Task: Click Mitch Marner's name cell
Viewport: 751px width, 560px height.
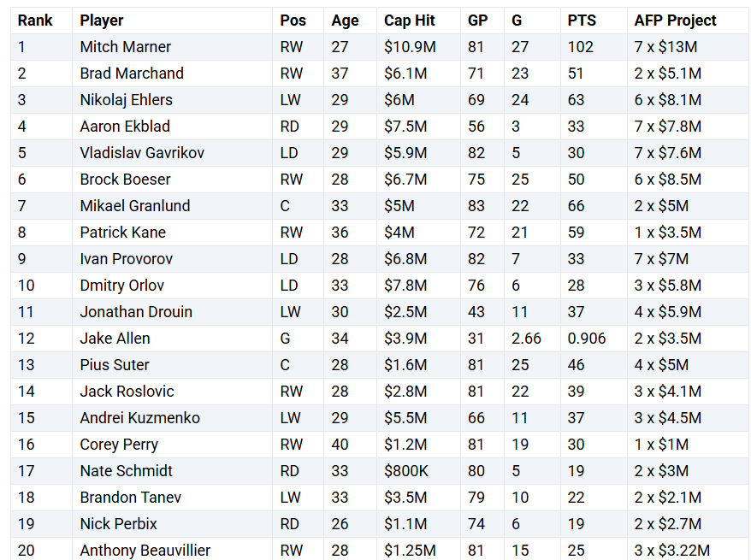Action: pos(126,47)
